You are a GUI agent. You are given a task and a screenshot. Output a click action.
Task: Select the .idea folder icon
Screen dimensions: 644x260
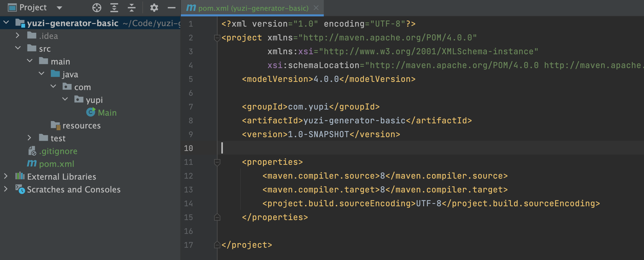pos(32,35)
